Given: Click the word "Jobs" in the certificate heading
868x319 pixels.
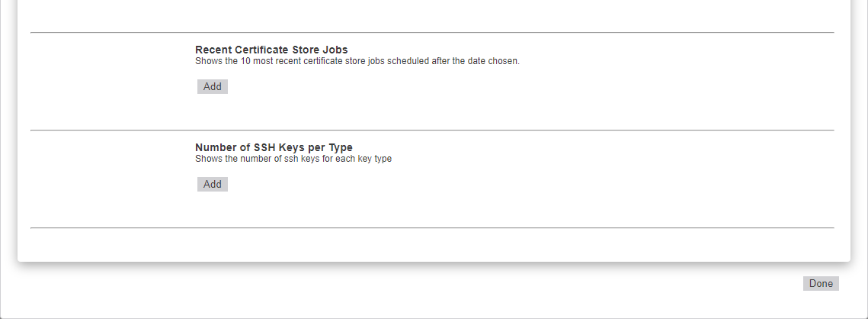Looking at the screenshot, I should coord(335,50).
